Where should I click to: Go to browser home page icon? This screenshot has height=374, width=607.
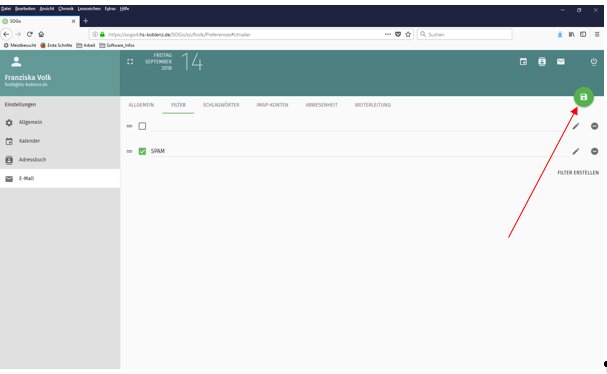pos(41,34)
